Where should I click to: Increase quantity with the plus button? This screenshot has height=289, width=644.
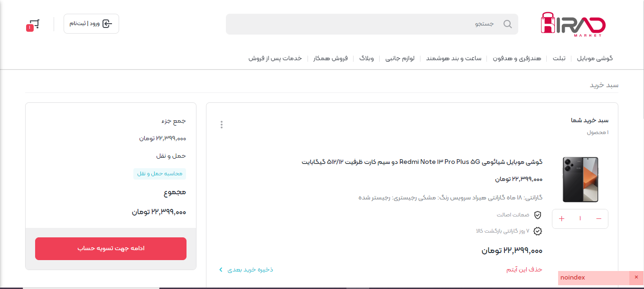pos(562,218)
